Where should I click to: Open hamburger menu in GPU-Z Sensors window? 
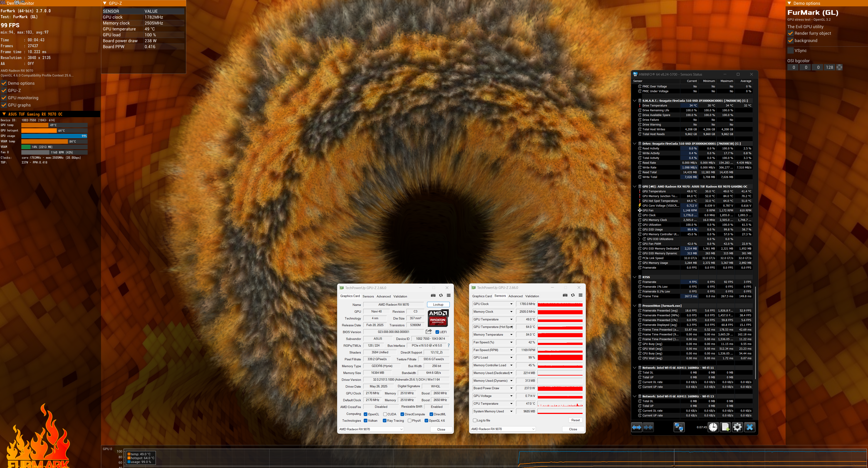tap(581, 295)
